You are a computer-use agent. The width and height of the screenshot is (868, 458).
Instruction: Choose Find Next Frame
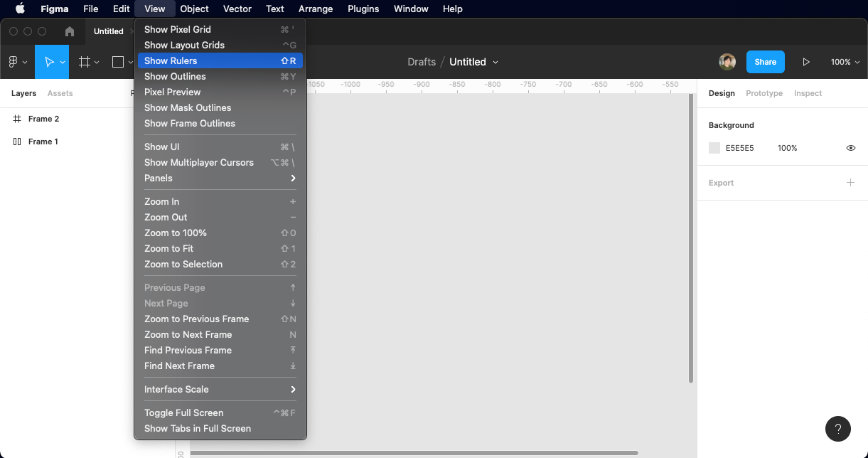[220, 366]
